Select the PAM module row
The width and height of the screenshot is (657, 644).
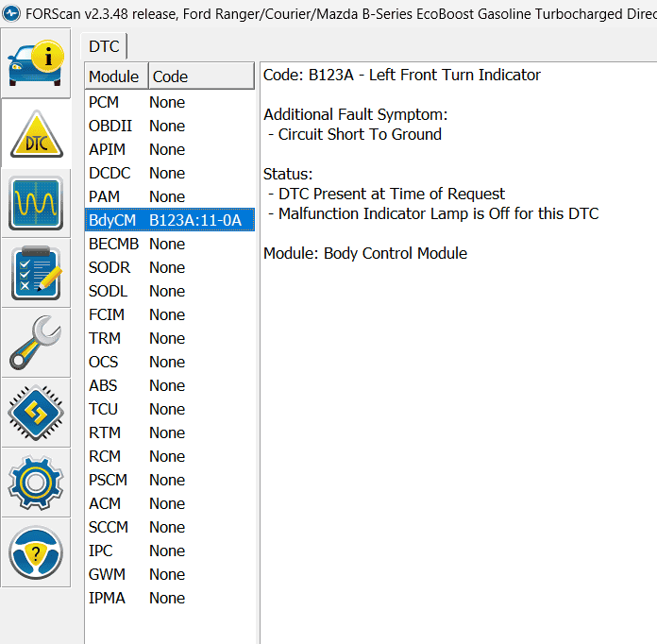click(170, 196)
